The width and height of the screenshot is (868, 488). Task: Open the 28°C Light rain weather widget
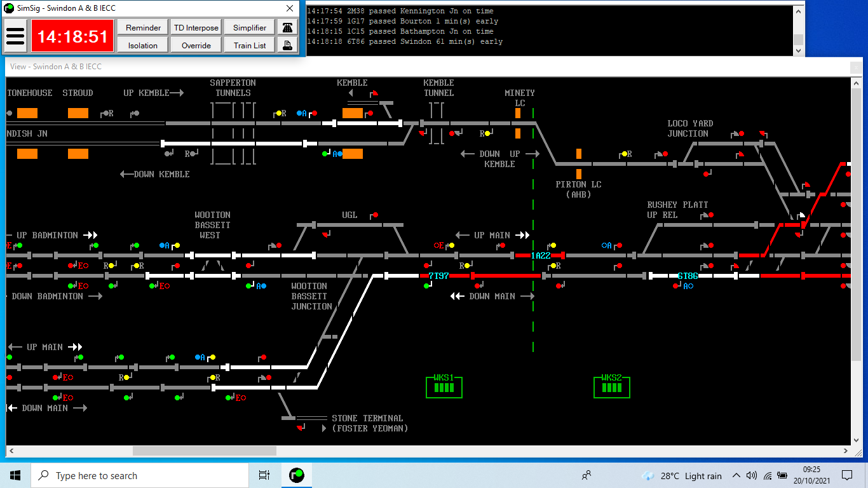682,475
